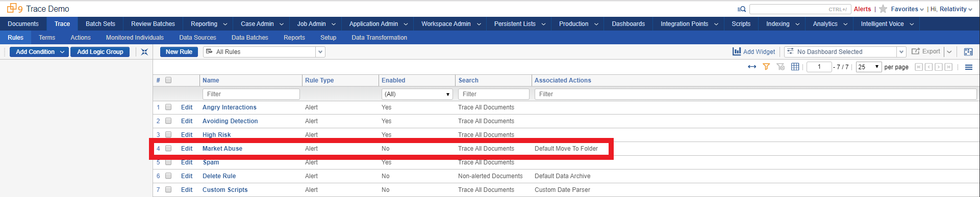
Task: Open the column grid settings icon
Action: click(795, 67)
